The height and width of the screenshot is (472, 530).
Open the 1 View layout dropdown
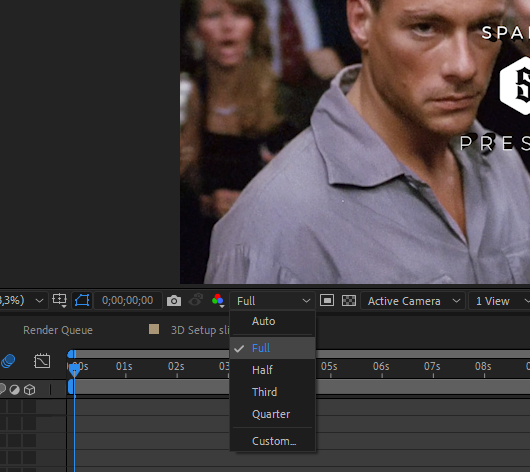[x=500, y=301]
